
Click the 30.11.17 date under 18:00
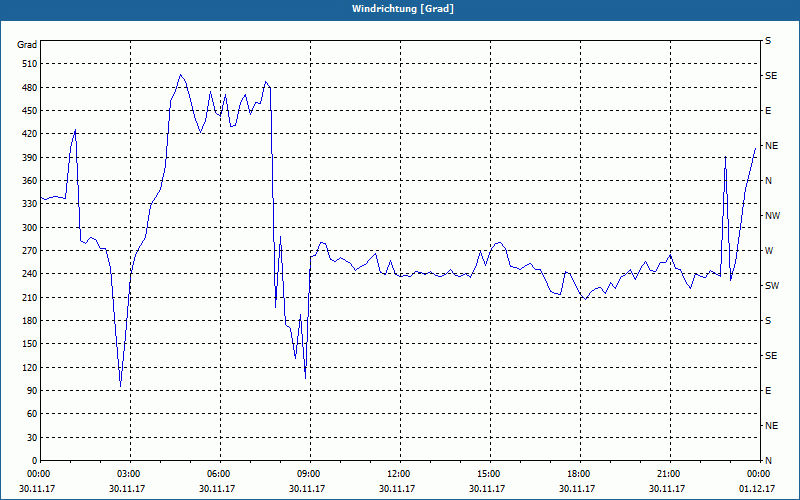tap(577, 488)
